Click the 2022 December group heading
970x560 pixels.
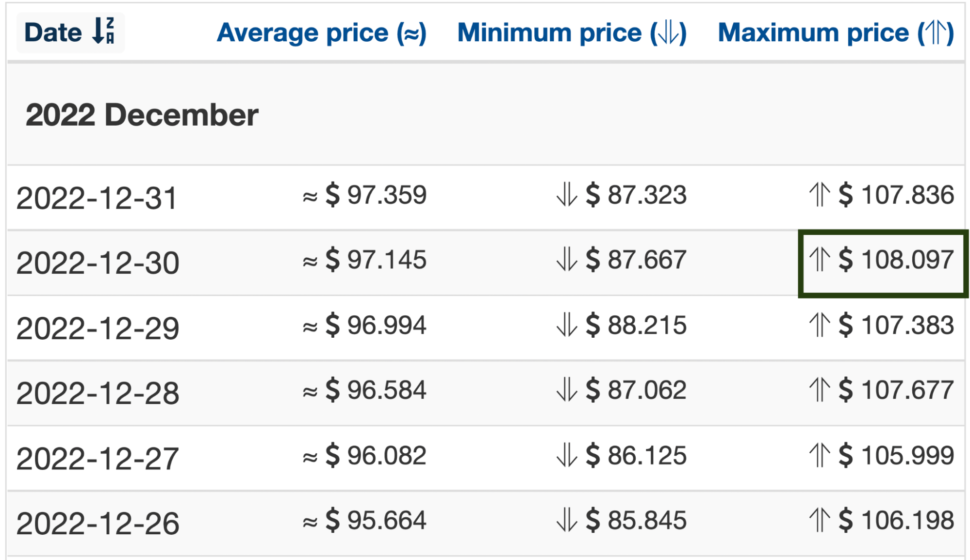[x=142, y=115]
